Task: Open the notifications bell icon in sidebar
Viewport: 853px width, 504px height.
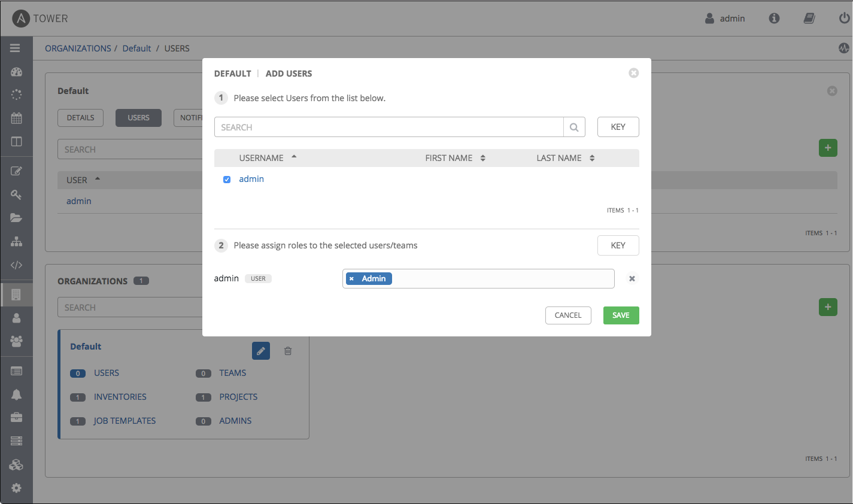Action: pyautogui.click(x=16, y=394)
